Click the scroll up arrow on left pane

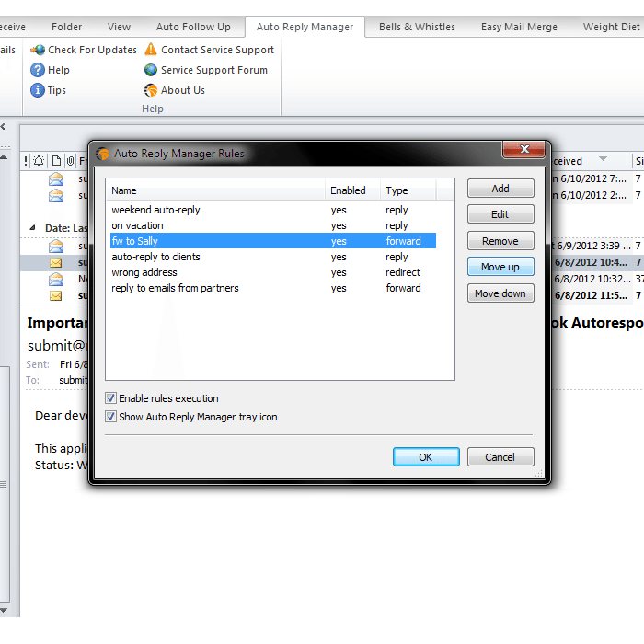(4, 157)
